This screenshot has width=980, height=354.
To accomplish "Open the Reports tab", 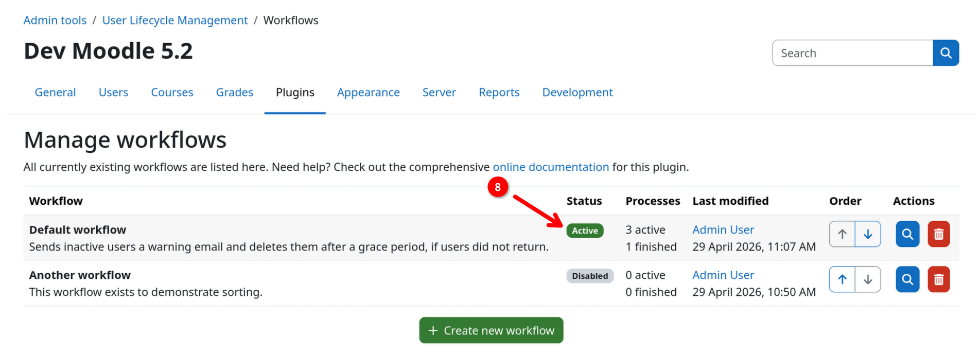I will (x=499, y=93).
